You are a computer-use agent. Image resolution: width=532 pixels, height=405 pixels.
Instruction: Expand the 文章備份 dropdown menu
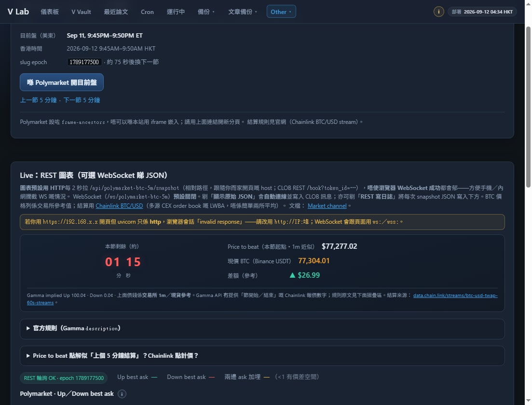pyautogui.click(x=242, y=12)
